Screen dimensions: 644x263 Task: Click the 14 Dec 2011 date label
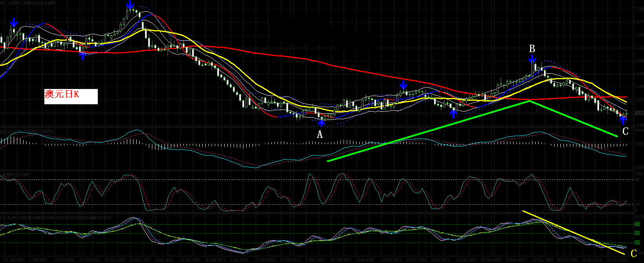[x=190, y=259]
